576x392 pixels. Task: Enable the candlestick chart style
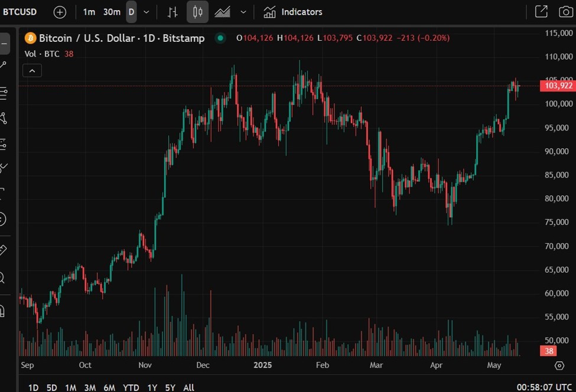click(x=197, y=12)
